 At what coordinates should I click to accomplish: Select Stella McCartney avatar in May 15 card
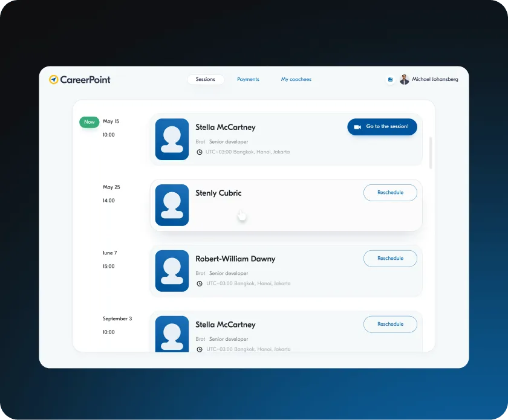pos(172,139)
